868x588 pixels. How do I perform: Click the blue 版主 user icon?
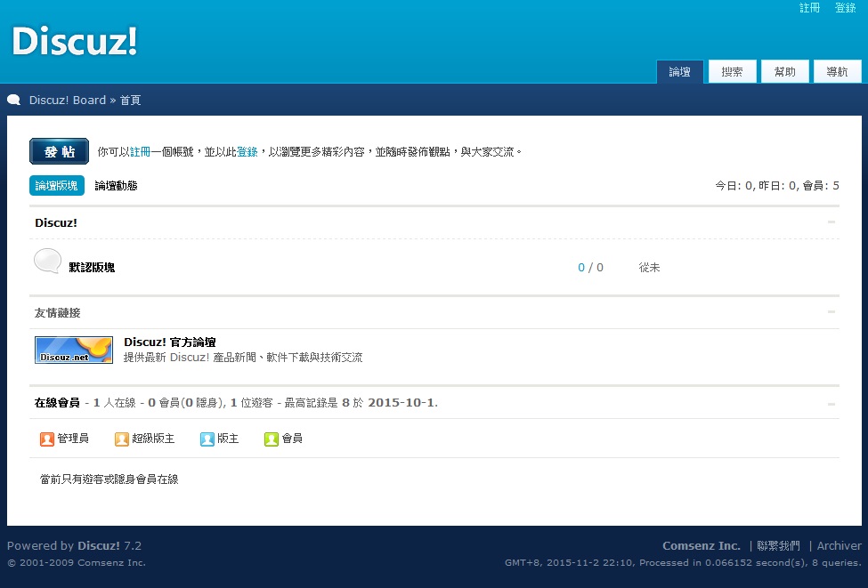[207, 439]
